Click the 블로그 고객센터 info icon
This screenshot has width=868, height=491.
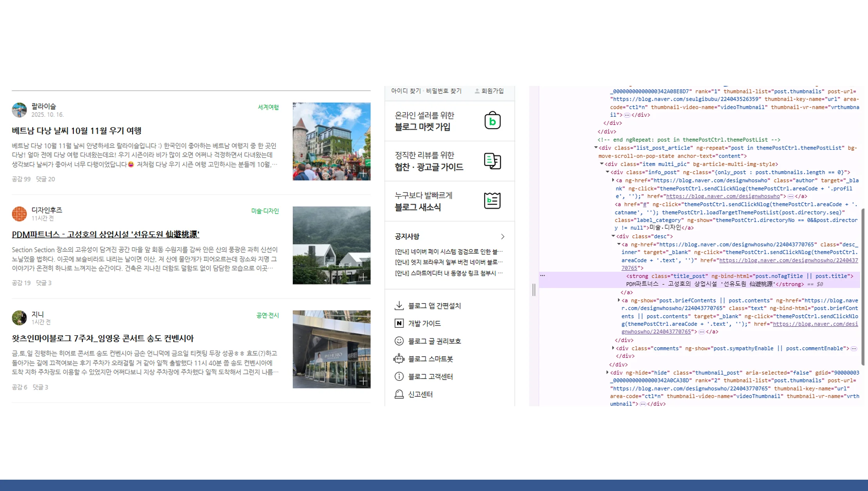pos(399,376)
